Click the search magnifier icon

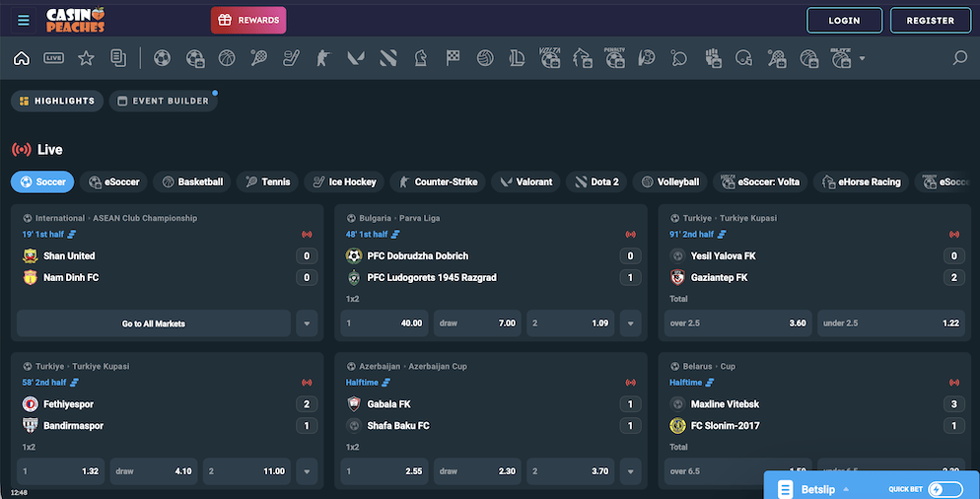[x=959, y=58]
